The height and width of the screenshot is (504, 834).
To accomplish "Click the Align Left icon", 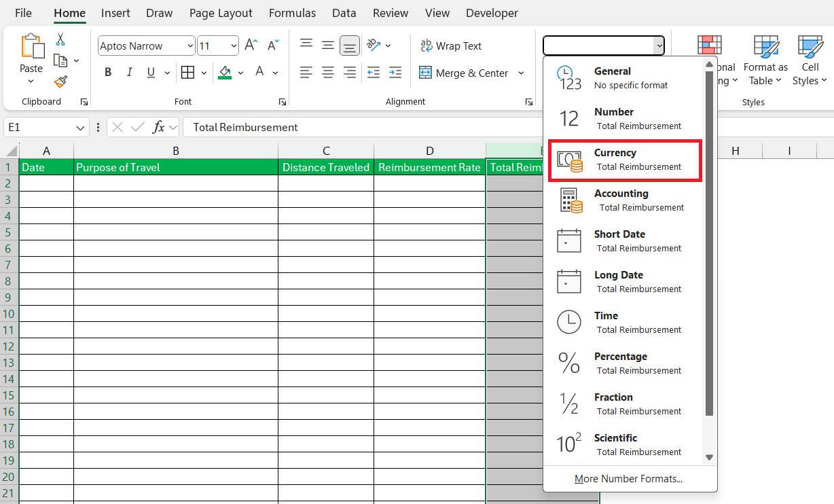I will click(x=306, y=72).
